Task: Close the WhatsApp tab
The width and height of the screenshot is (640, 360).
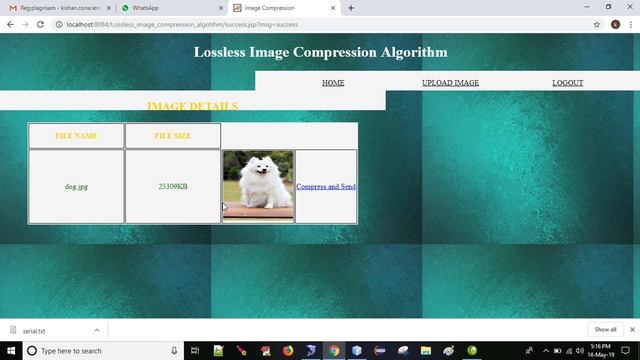Action: tap(221, 8)
